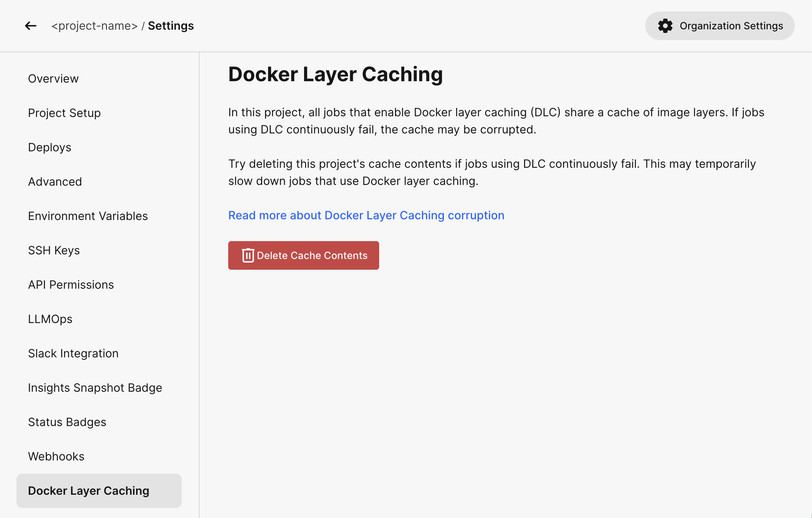Click the <project-name> breadcrumb

pos(94,26)
